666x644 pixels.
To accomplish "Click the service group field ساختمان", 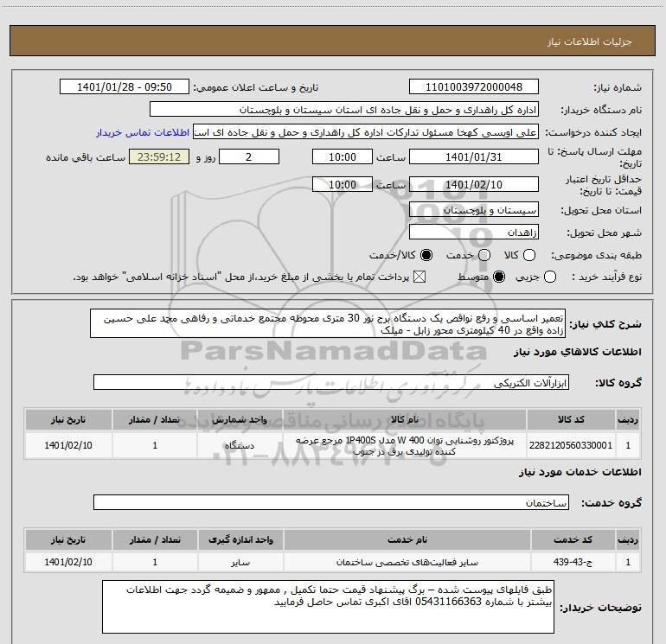I will click(331, 502).
